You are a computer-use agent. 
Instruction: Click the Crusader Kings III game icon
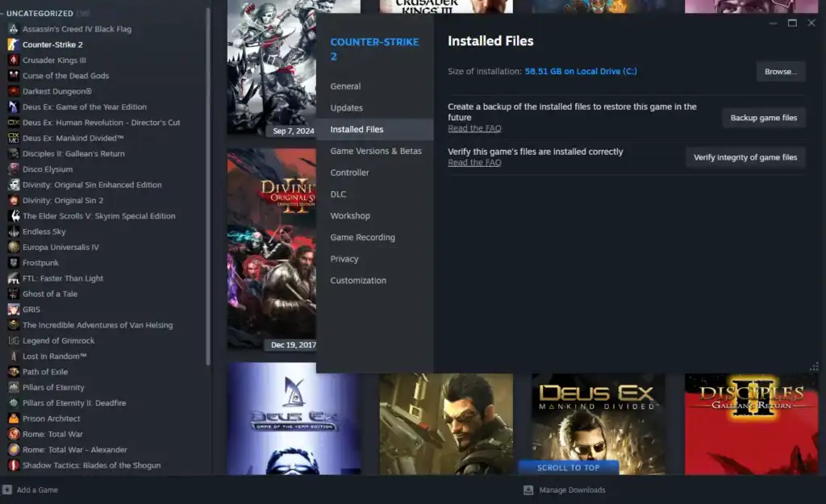[x=12, y=60]
